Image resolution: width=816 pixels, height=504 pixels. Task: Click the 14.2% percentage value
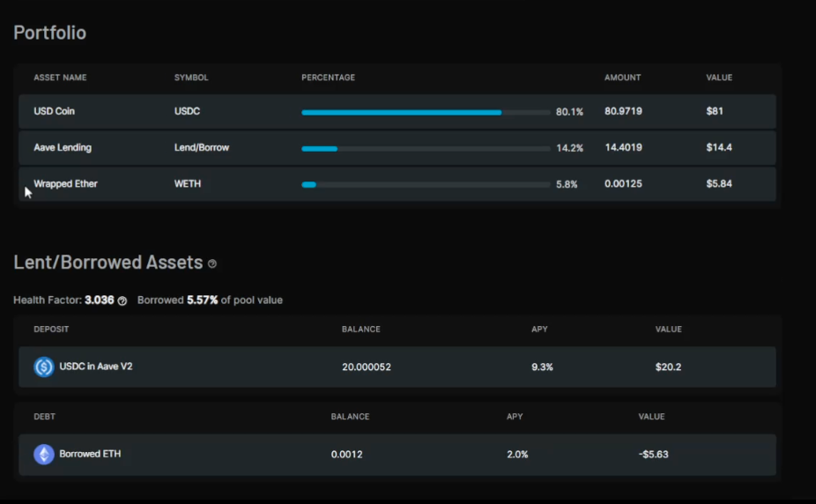(x=569, y=148)
